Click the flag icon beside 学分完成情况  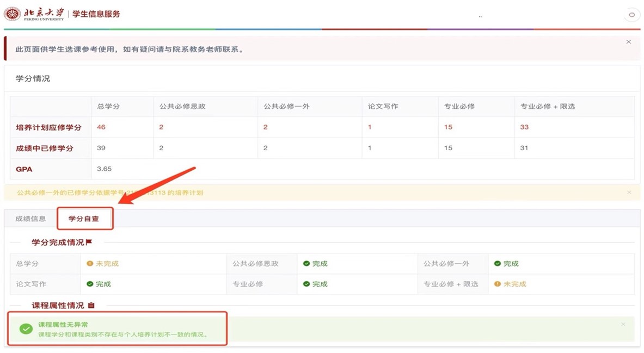[89, 242]
